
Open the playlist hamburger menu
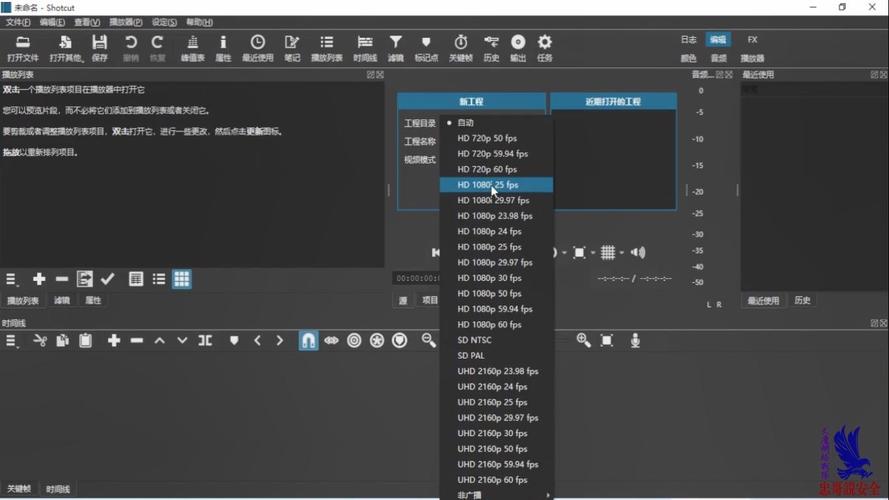[11, 279]
